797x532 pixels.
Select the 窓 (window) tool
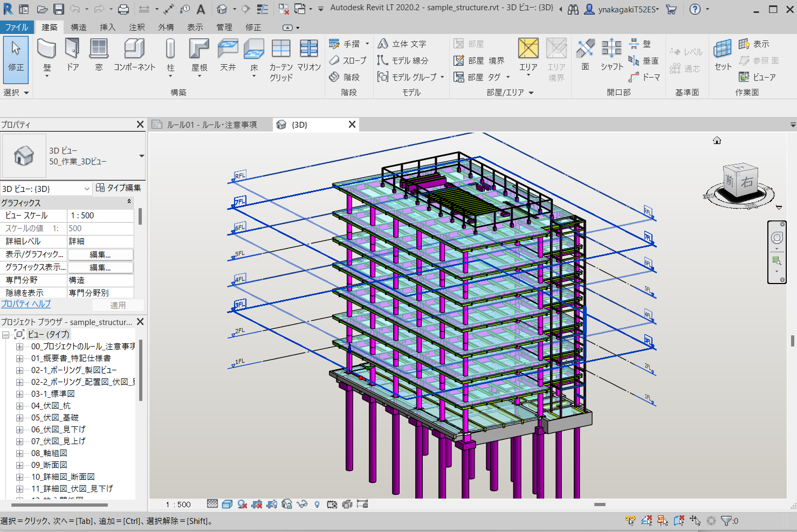99,56
